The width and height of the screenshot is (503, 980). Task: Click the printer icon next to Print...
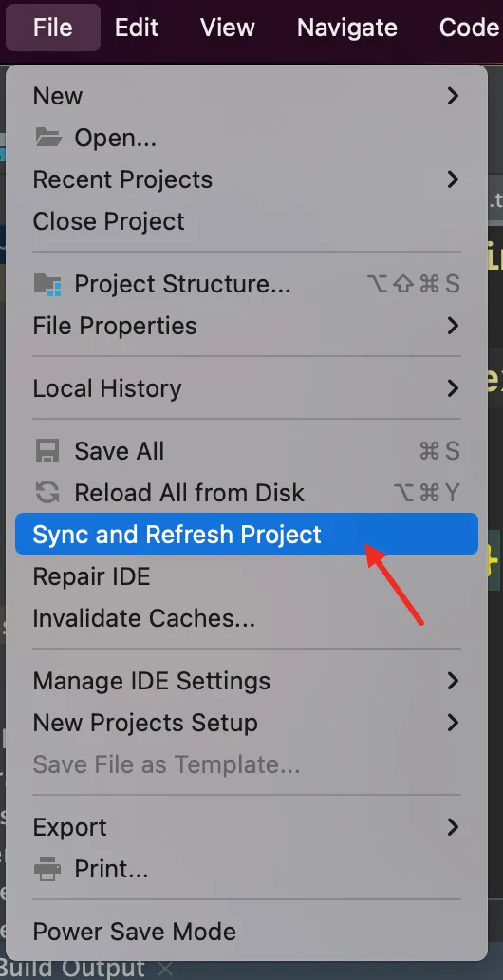[47, 869]
